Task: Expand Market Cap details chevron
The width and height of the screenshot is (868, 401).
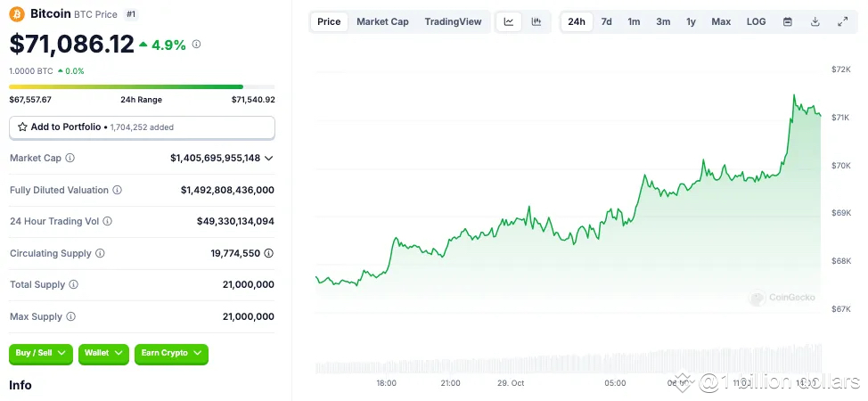Action: (269, 158)
